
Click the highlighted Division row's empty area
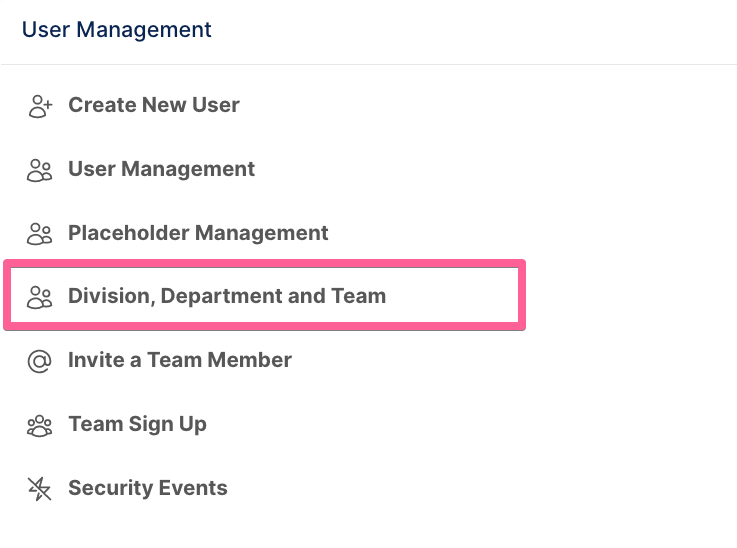(x=451, y=296)
